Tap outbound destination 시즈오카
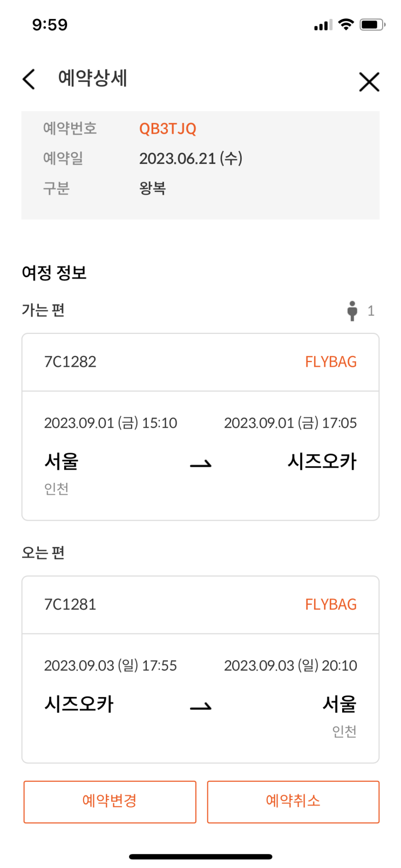The width and height of the screenshot is (401, 868). click(x=322, y=462)
